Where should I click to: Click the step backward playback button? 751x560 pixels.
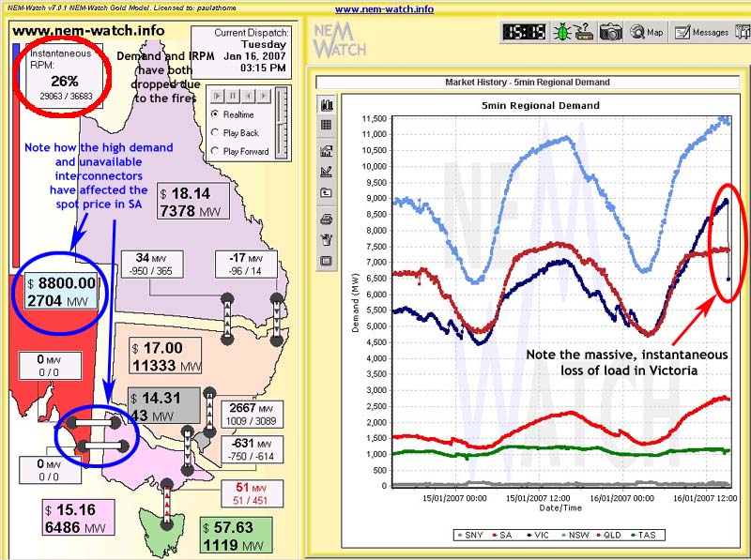coord(248,96)
